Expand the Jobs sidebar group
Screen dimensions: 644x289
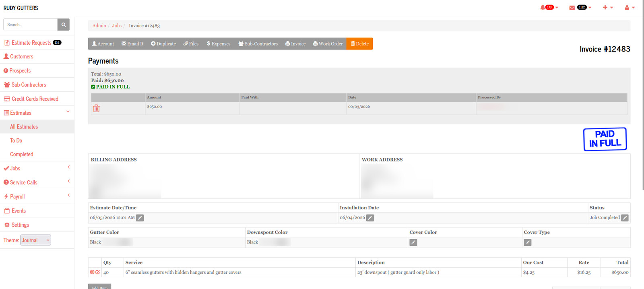pyautogui.click(x=37, y=168)
